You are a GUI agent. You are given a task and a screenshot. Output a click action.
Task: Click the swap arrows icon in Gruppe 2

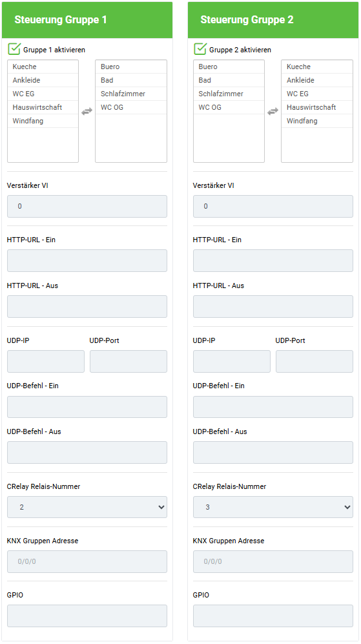[x=273, y=111]
